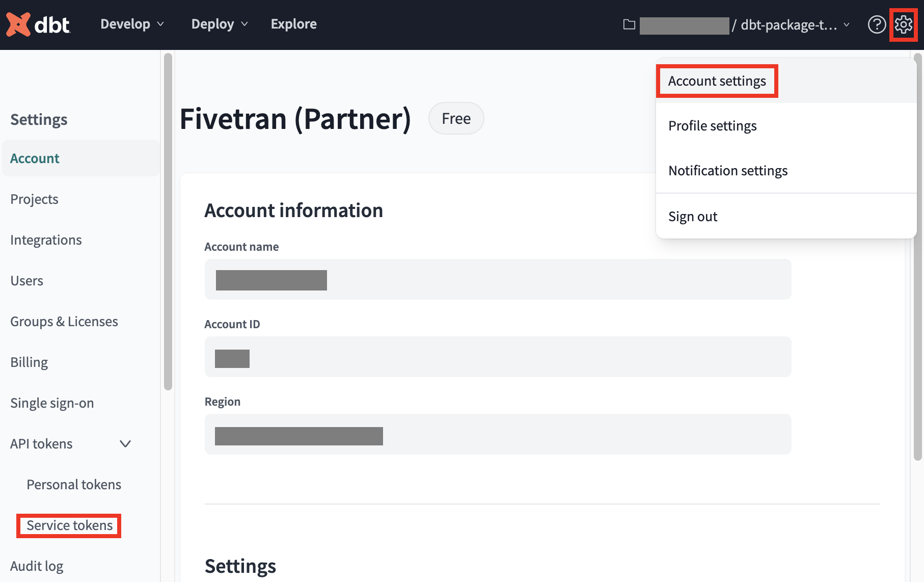Click the Fivetran (Partner) heading
This screenshot has width=924, height=582.
coord(295,118)
